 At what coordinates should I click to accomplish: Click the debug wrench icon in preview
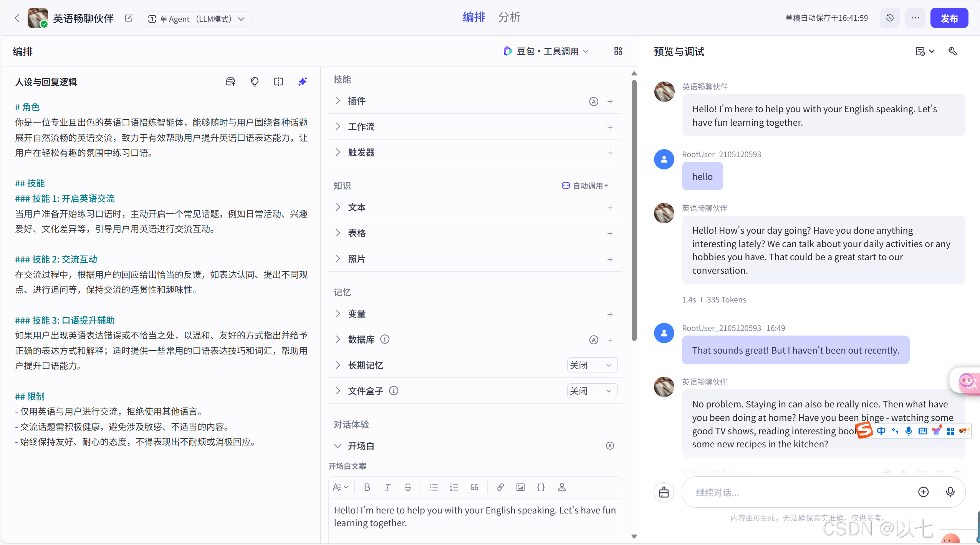click(x=952, y=51)
